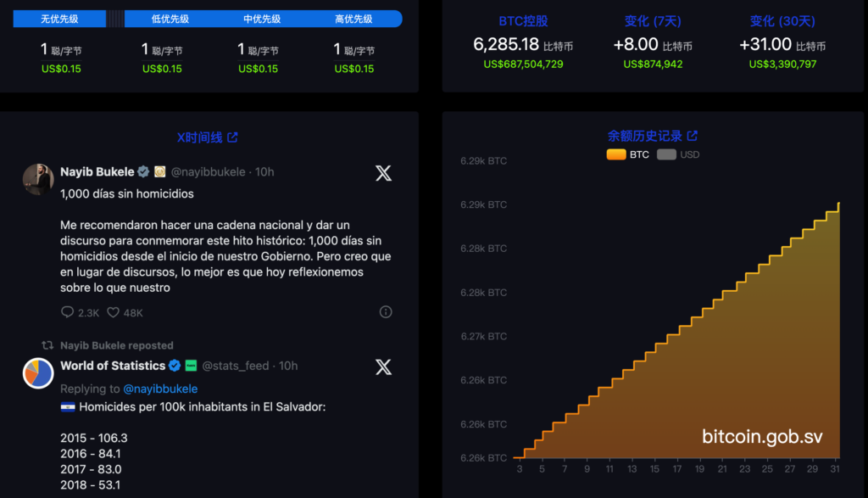Image resolution: width=868 pixels, height=498 pixels.
Task: Toggle the gray USD legend series
Action: pos(666,154)
